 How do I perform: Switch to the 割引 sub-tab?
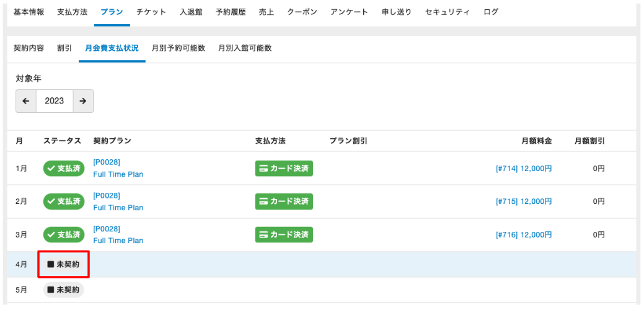[64, 48]
